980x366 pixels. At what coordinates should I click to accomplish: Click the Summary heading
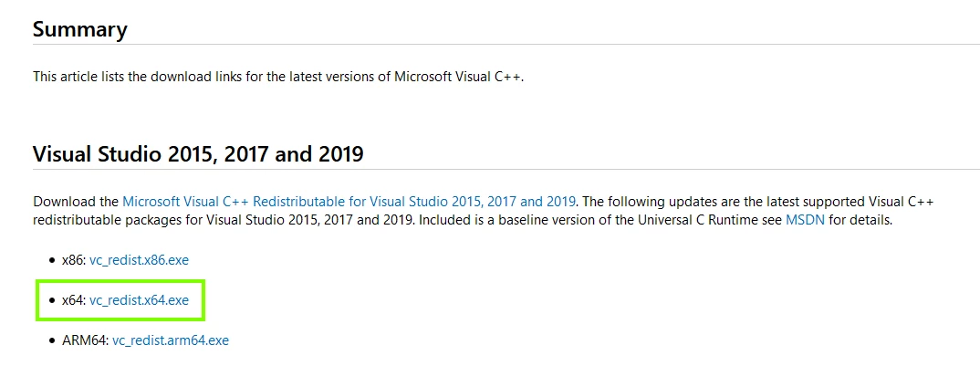[x=79, y=29]
